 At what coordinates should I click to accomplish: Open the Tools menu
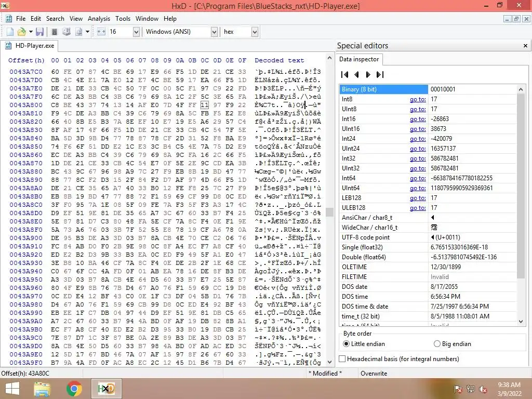(x=123, y=19)
